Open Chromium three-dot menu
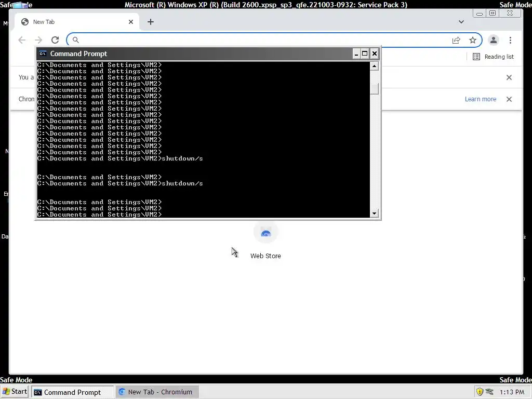The image size is (532, 399). (510, 40)
